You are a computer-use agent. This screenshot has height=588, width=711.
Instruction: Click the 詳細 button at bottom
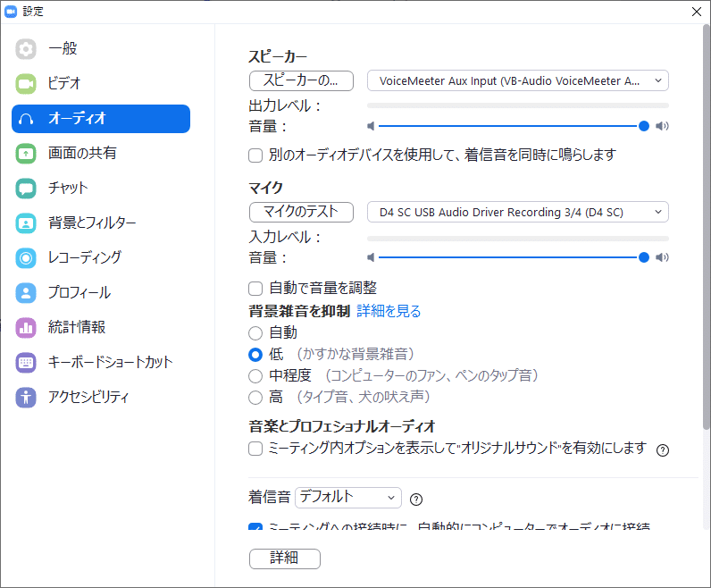tap(285, 559)
